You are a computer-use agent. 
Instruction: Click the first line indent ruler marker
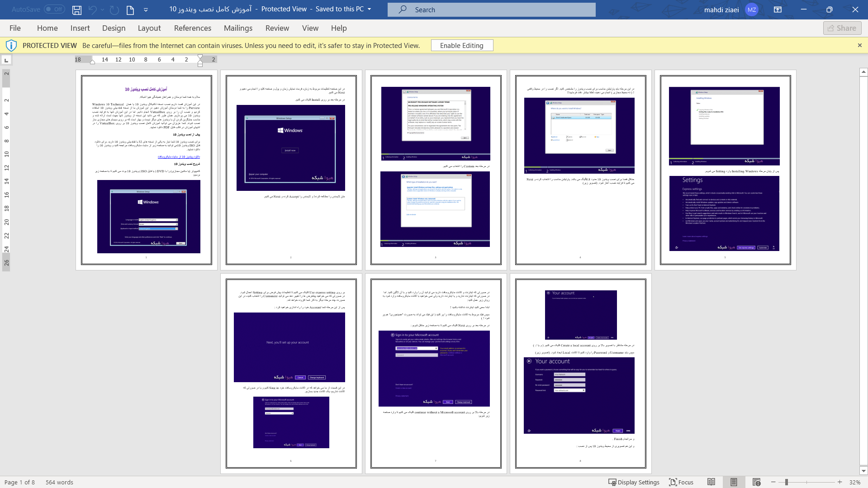point(200,57)
